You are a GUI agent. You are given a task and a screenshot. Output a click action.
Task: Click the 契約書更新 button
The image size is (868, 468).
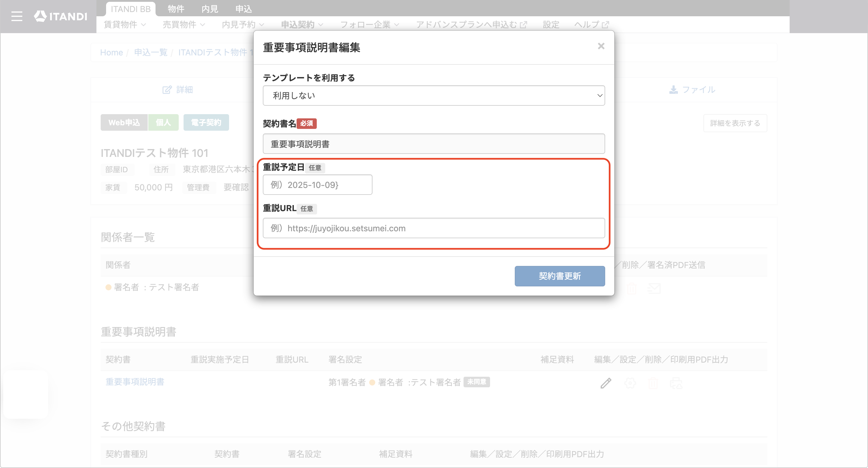tap(559, 276)
